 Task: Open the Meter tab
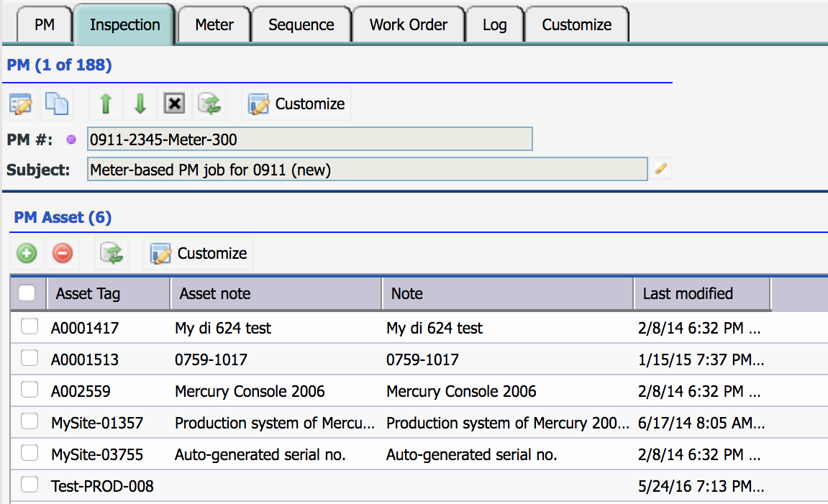(214, 24)
